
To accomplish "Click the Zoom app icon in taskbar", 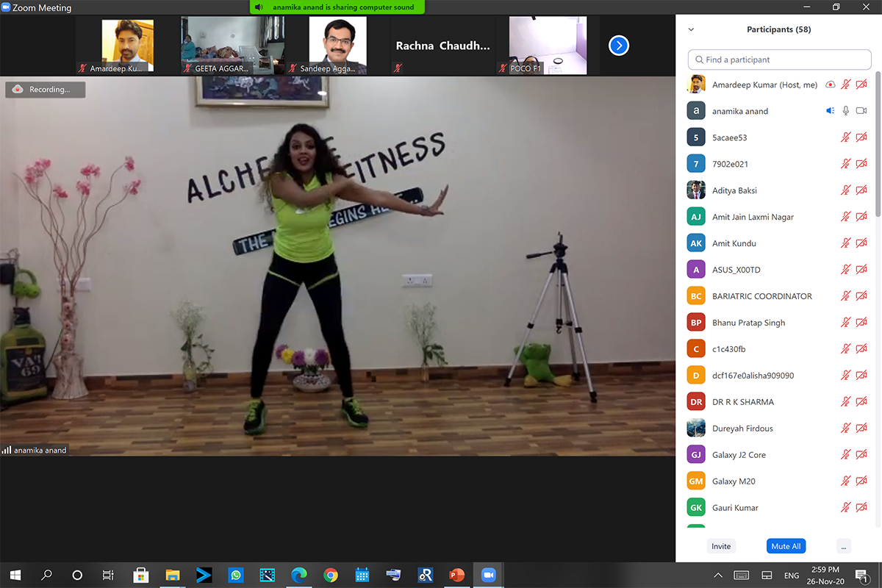I will click(x=488, y=575).
